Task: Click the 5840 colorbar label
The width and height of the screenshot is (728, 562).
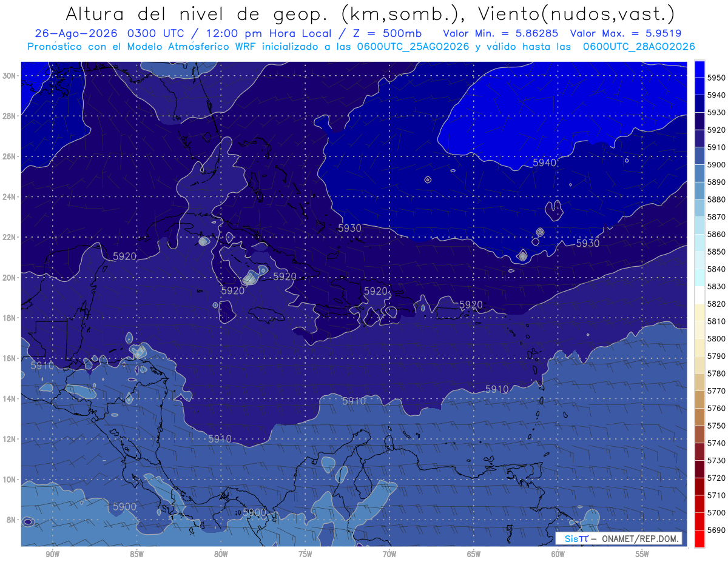Action: click(x=716, y=269)
